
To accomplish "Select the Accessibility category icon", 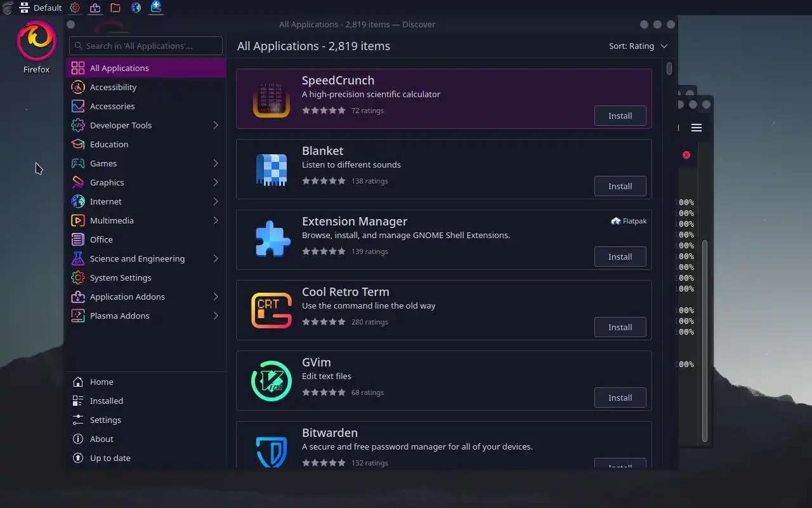I will tap(78, 87).
